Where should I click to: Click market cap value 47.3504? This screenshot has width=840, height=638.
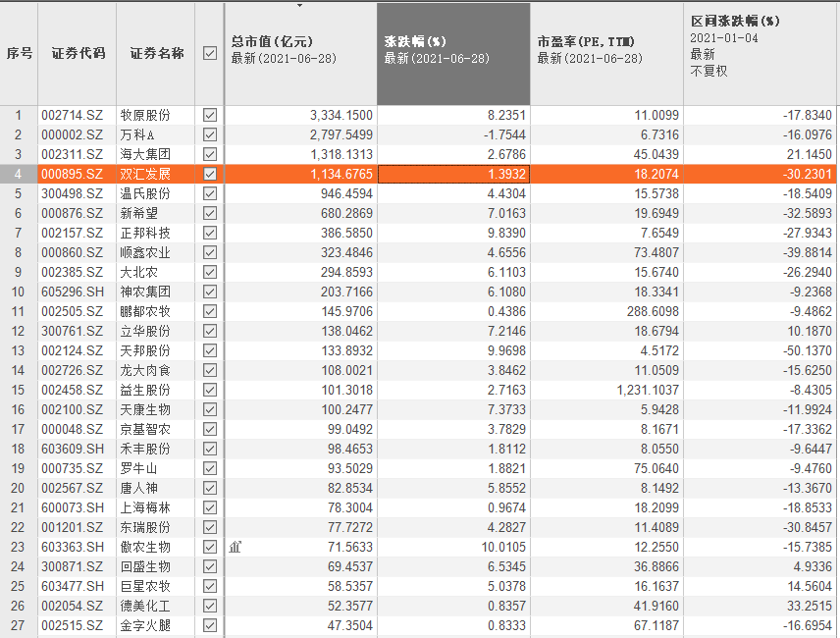point(350,625)
